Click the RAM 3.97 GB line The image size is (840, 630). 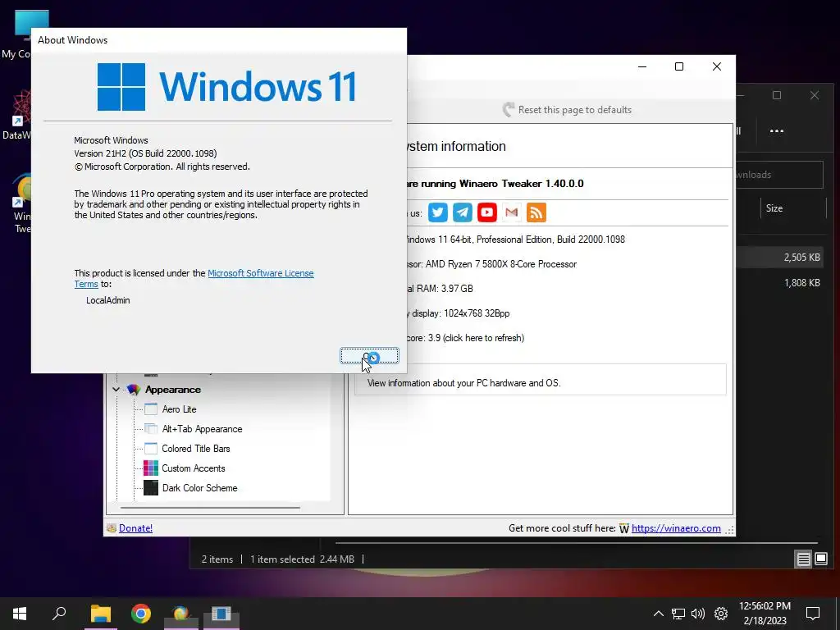tap(440, 289)
